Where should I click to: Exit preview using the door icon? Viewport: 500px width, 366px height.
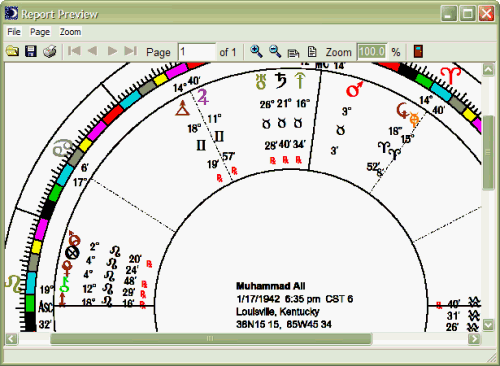click(x=418, y=52)
